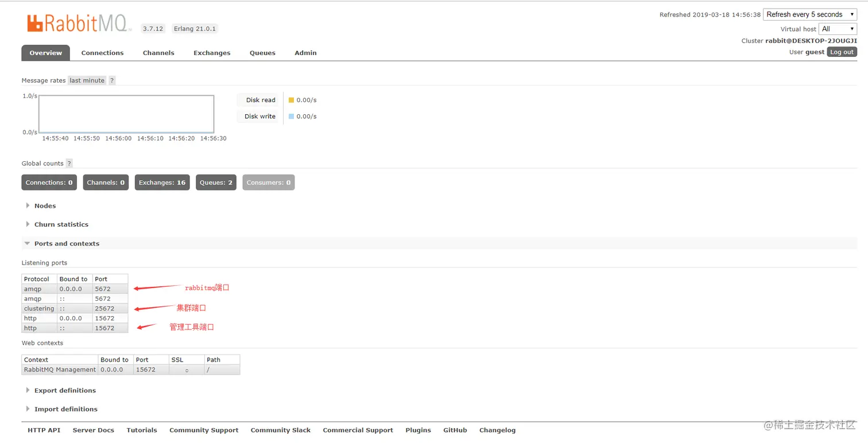Viewport: 868px width, 443px height.
Task: Open the Commercial Support link
Action: 358,430
